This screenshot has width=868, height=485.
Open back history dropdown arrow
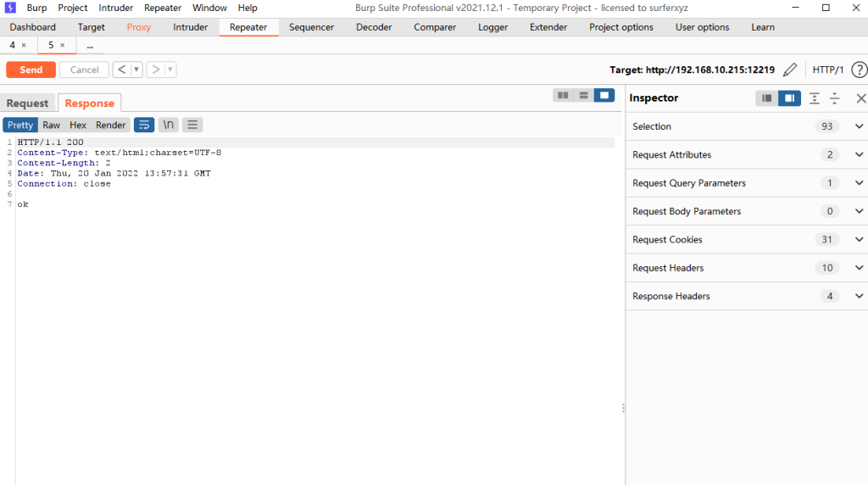point(136,70)
